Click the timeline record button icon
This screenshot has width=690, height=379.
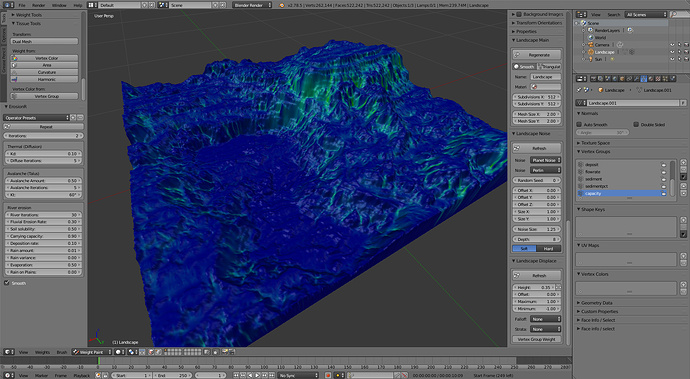click(328, 375)
